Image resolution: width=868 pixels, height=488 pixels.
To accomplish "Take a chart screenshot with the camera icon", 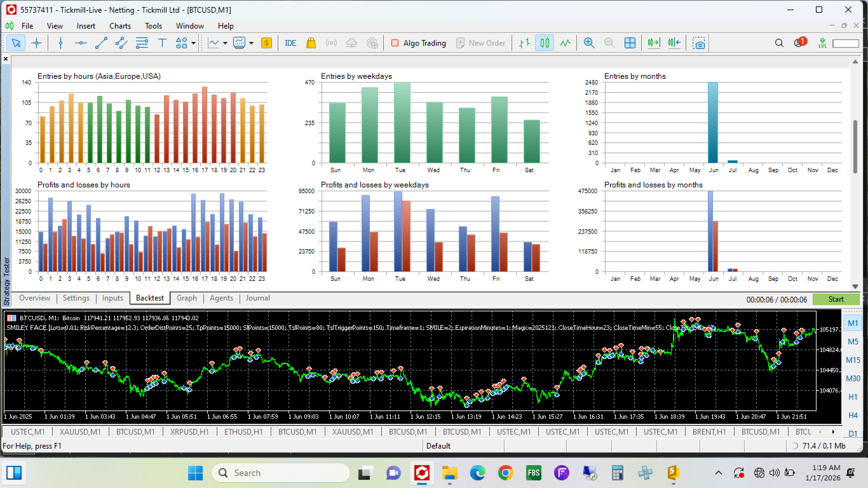I will [699, 43].
